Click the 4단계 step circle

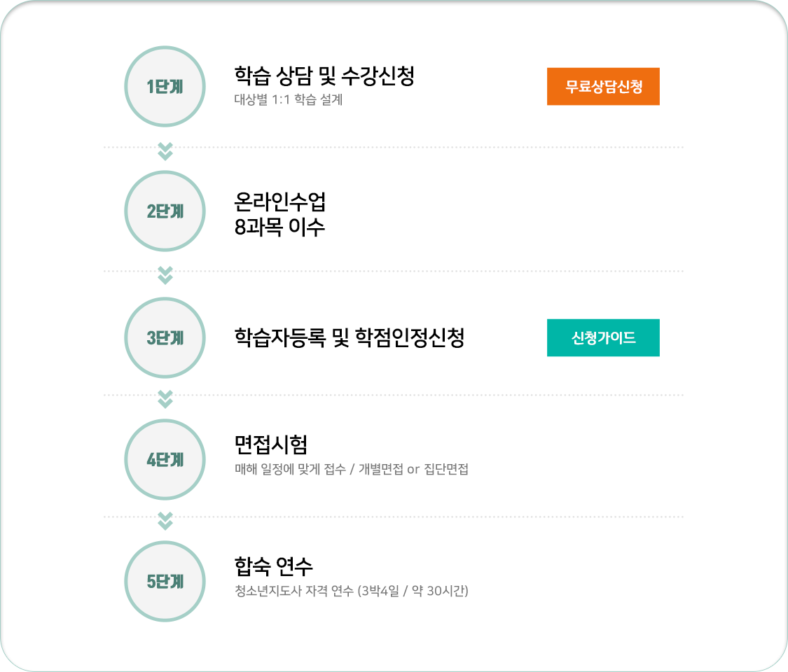pyautogui.click(x=165, y=460)
